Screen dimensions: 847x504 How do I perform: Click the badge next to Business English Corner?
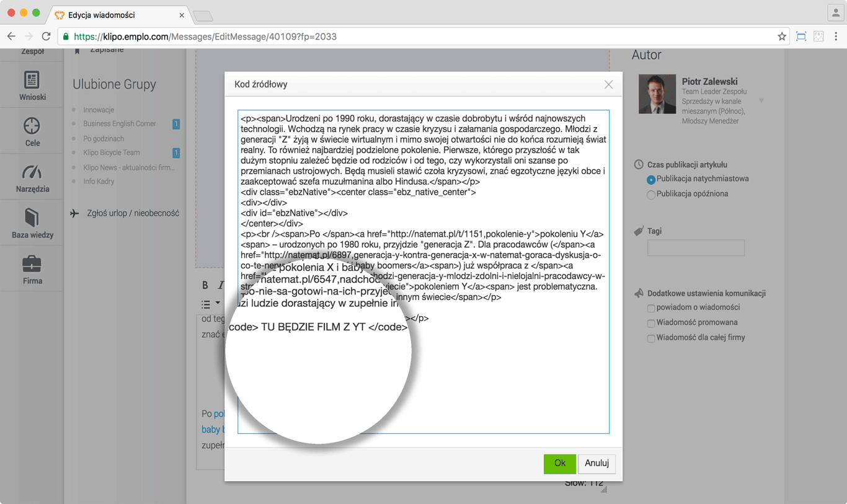(x=176, y=124)
